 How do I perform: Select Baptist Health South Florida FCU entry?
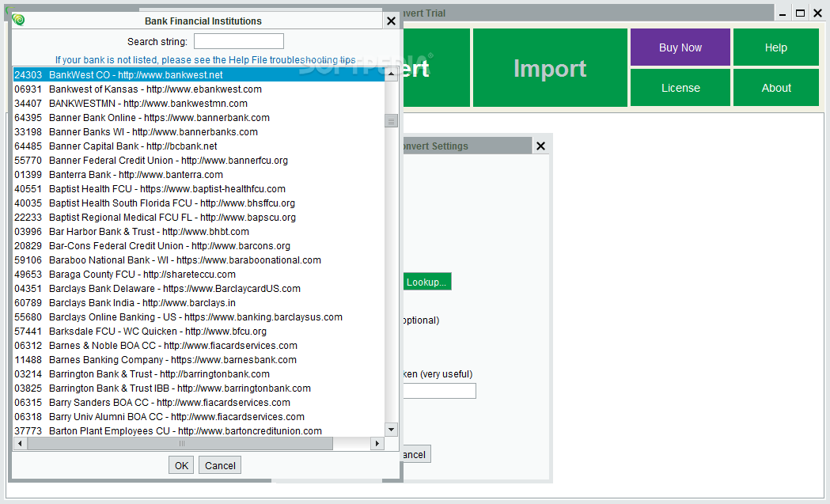pos(199,203)
